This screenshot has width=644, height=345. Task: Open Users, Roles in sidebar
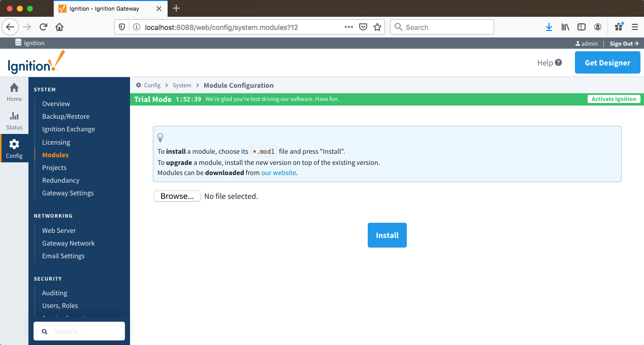60,305
